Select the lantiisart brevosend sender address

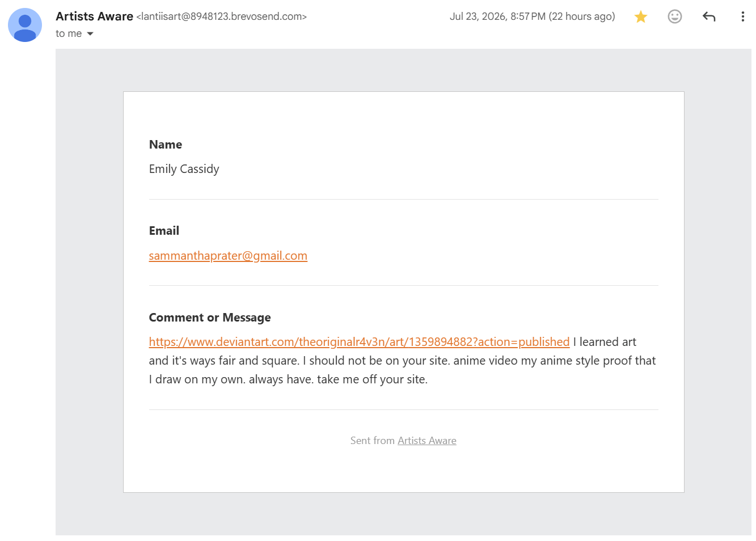coord(222,16)
